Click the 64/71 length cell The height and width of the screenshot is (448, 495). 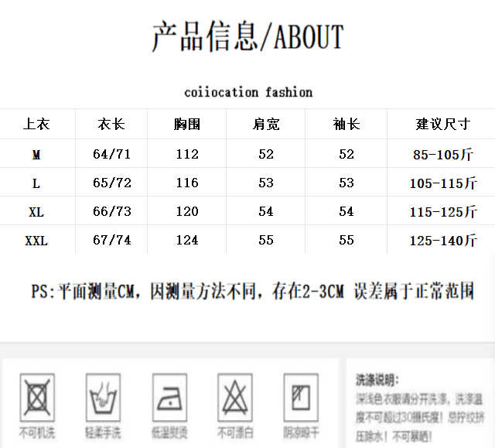111,154
